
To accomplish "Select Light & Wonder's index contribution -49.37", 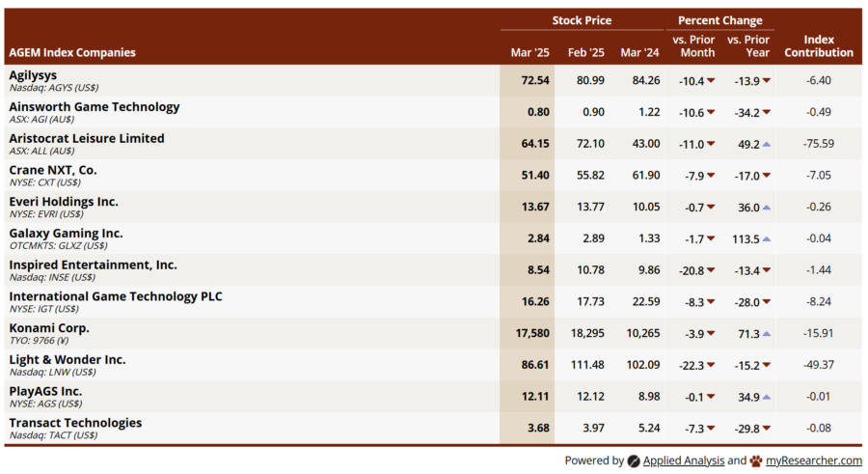I will [819, 365].
